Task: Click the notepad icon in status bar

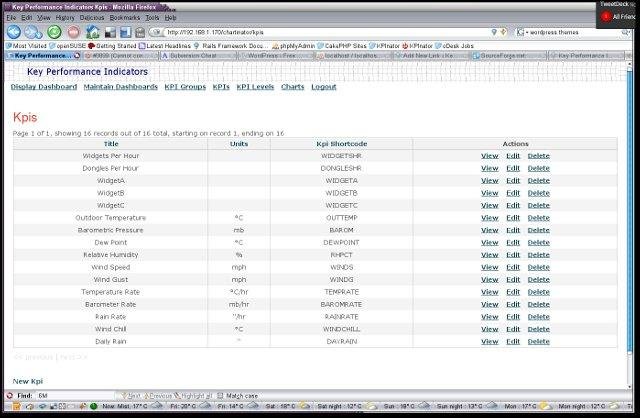Action: [x=16, y=406]
